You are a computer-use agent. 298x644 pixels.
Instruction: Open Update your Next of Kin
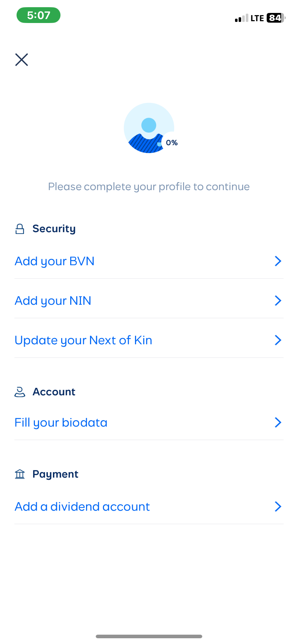click(x=83, y=340)
